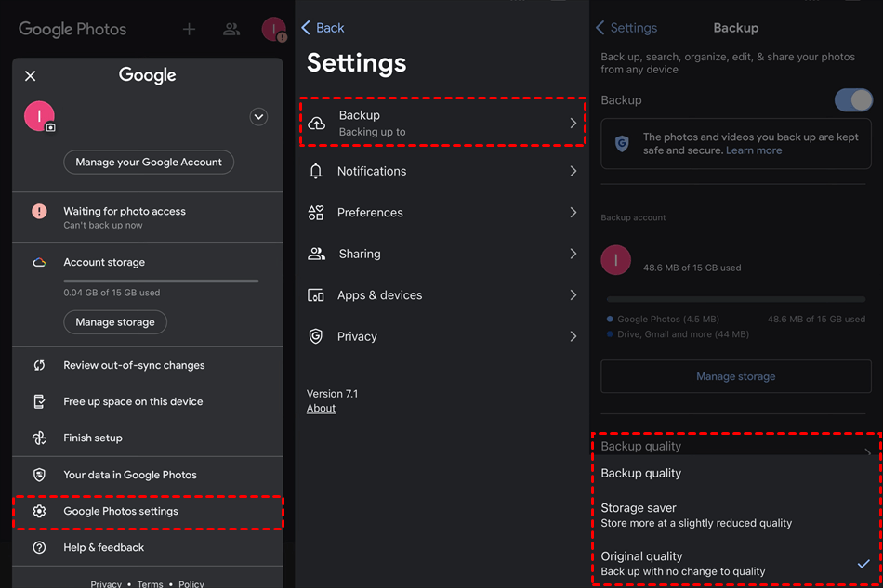The height and width of the screenshot is (588, 883).
Task: Go Back from the Settings screen
Action: [x=323, y=28]
